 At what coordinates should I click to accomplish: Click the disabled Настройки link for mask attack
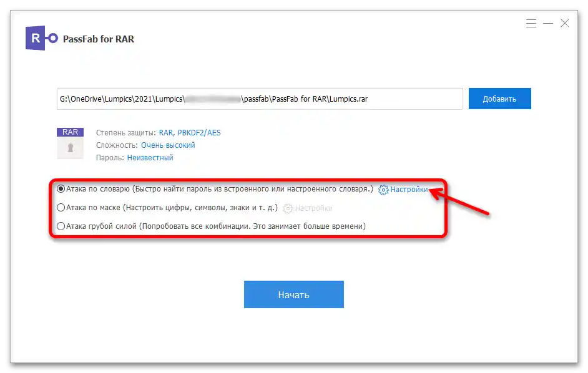pyautogui.click(x=313, y=208)
